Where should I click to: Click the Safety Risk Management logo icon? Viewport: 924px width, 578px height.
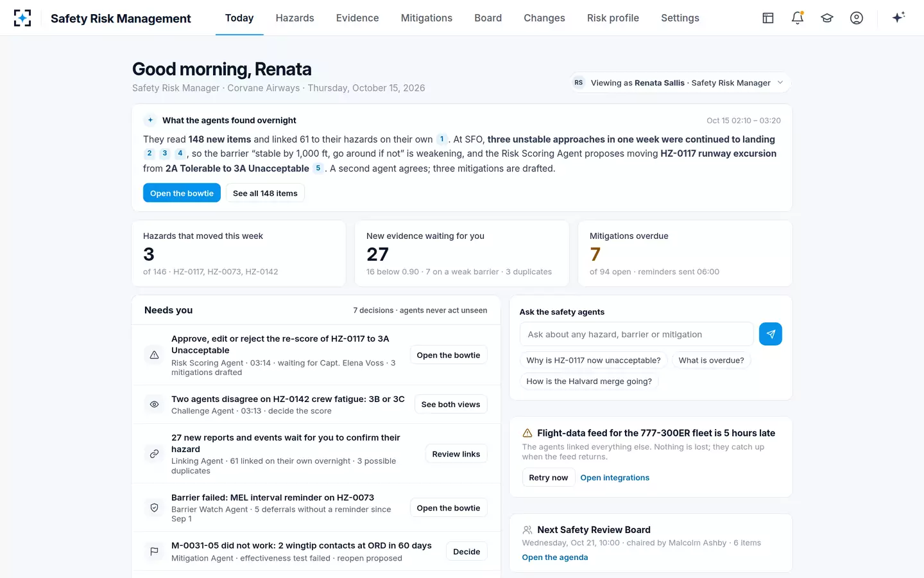(22, 18)
